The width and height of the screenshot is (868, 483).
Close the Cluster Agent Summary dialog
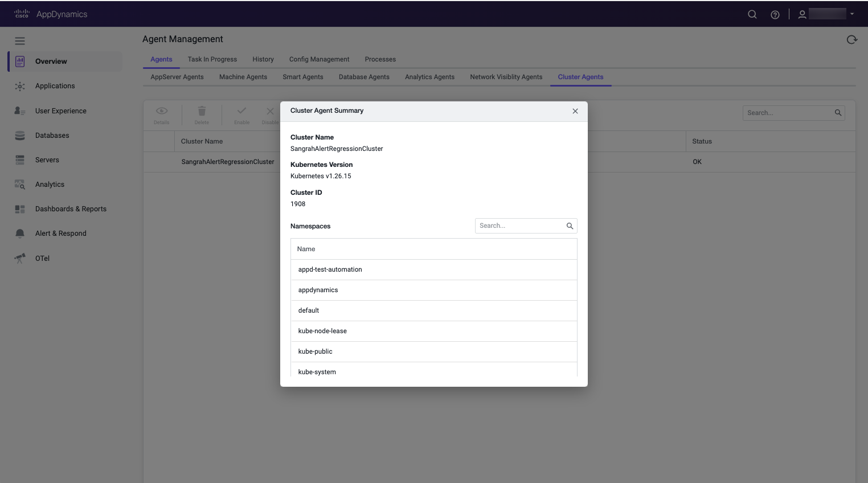click(x=575, y=111)
